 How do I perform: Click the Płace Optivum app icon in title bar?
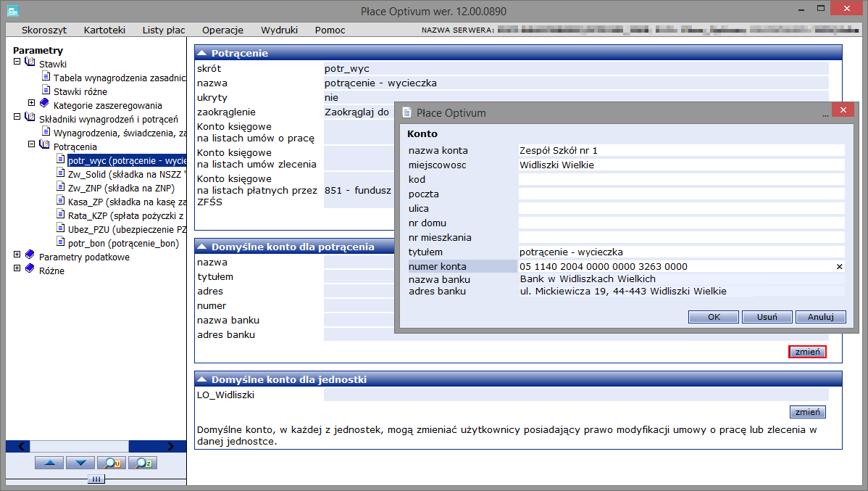click(12, 11)
